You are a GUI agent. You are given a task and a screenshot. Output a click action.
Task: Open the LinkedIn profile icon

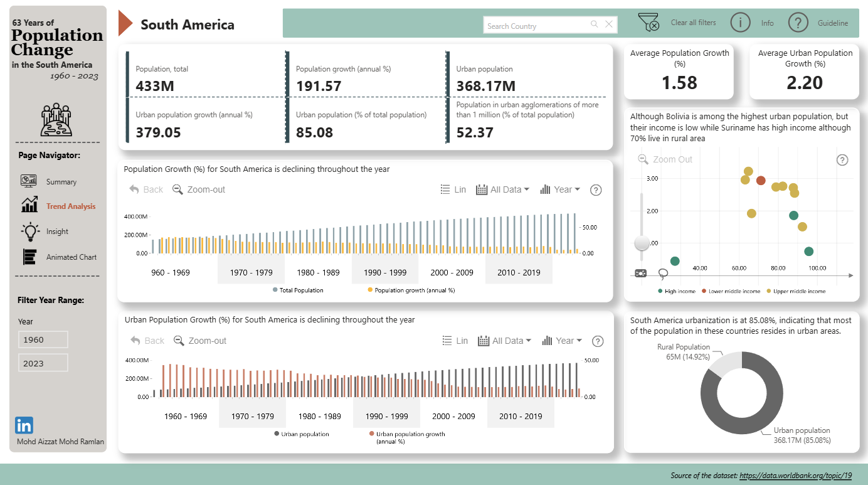click(x=24, y=425)
